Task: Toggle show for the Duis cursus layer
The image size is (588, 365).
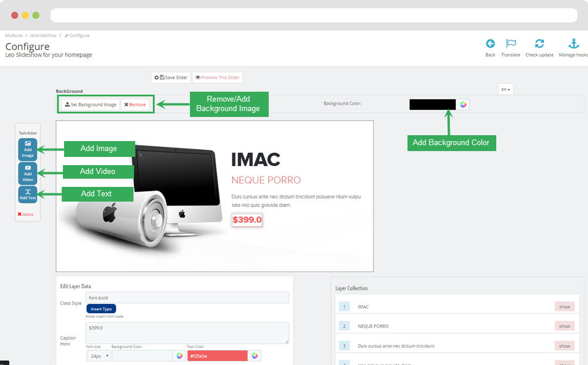Action: tap(564, 346)
